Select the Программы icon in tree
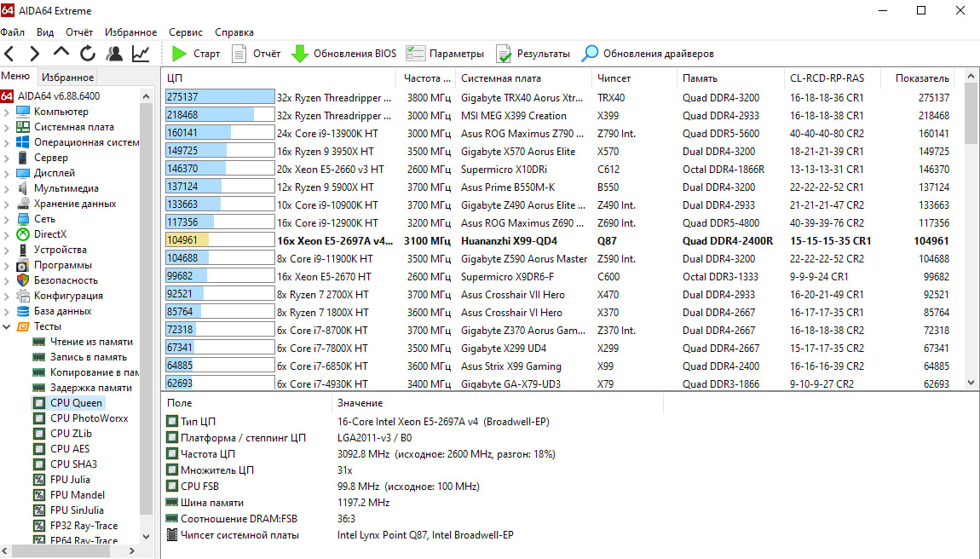This screenshot has width=980, height=559. (x=23, y=265)
